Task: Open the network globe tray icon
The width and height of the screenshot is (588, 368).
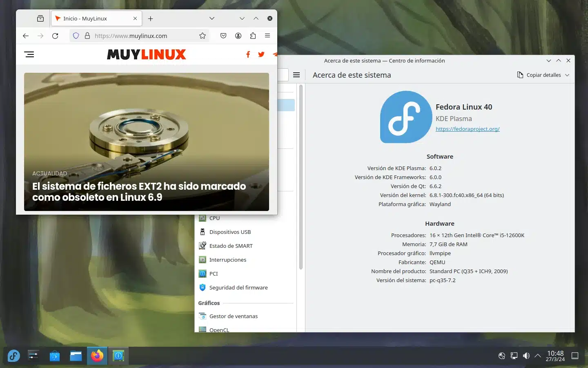Action: [502, 356]
